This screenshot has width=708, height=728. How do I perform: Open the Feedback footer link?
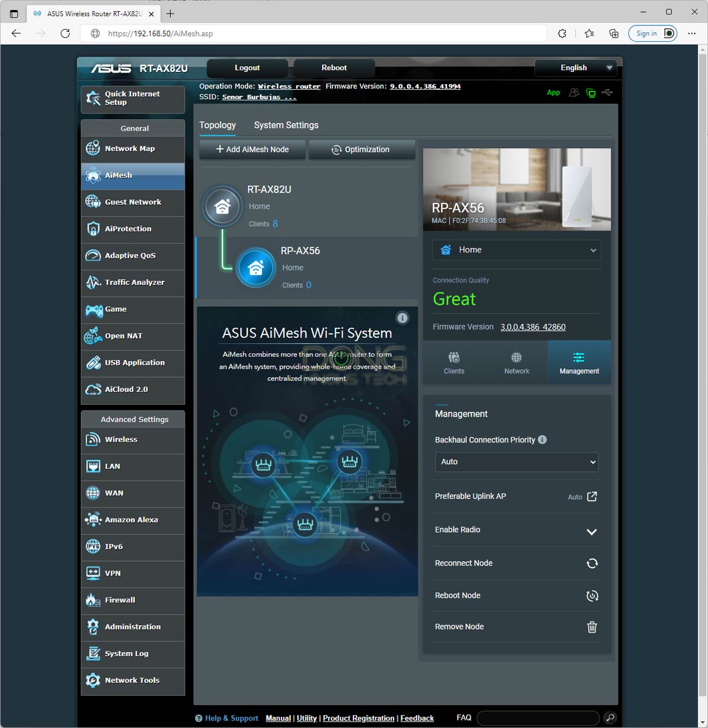click(x=417, y=719)
